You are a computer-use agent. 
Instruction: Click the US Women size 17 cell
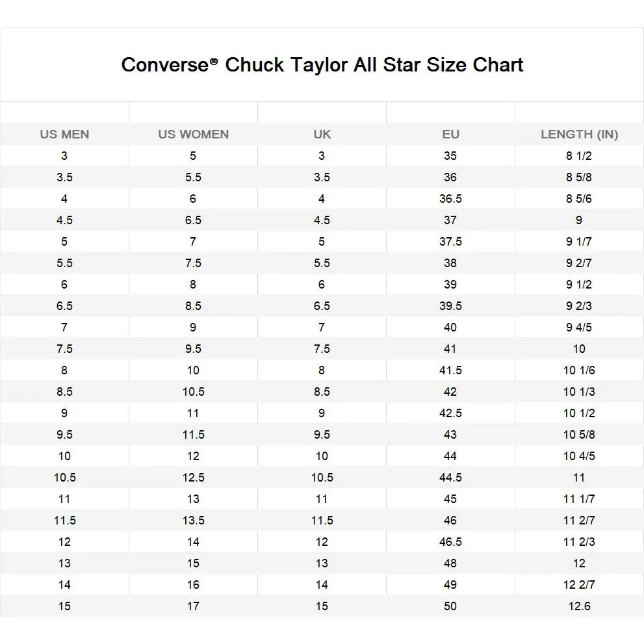tap(193, 606)
